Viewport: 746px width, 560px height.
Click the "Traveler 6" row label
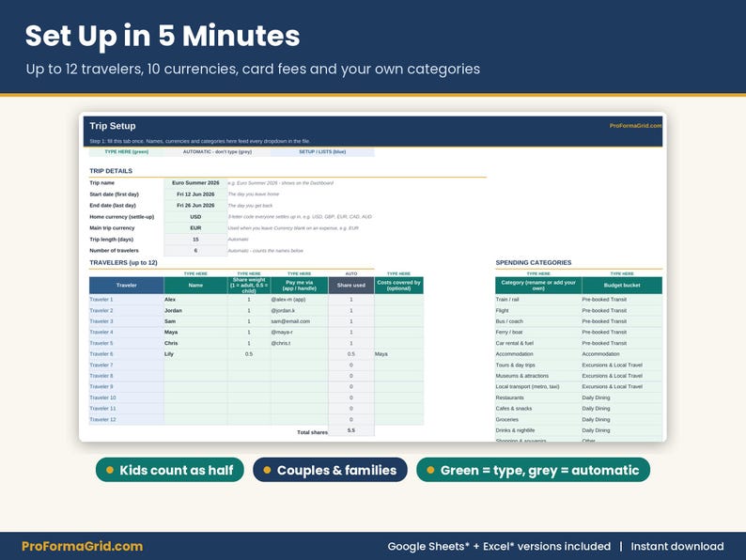click(x=126, y=354)
